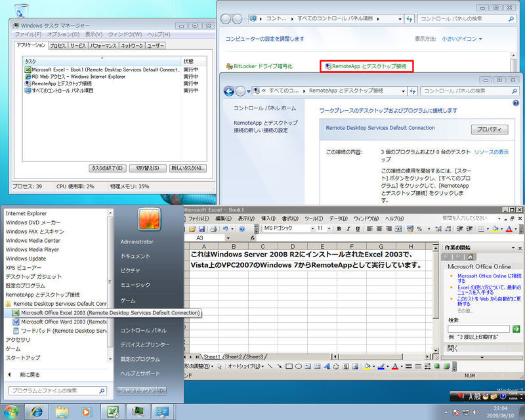Viewport: 525px width, 420px height.
Task: Open the font size 11 dropdown
Action: click(329, 229)
